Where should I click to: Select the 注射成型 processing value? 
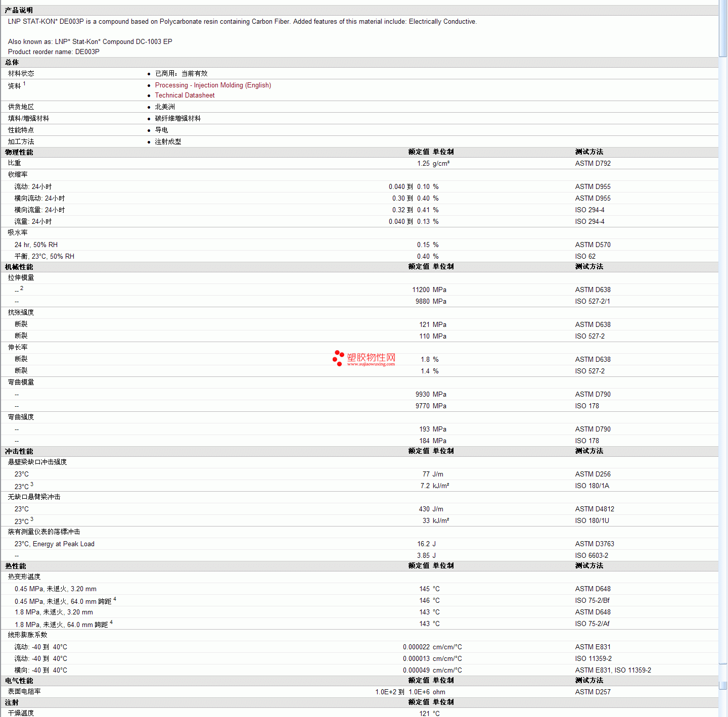point(168,142)
